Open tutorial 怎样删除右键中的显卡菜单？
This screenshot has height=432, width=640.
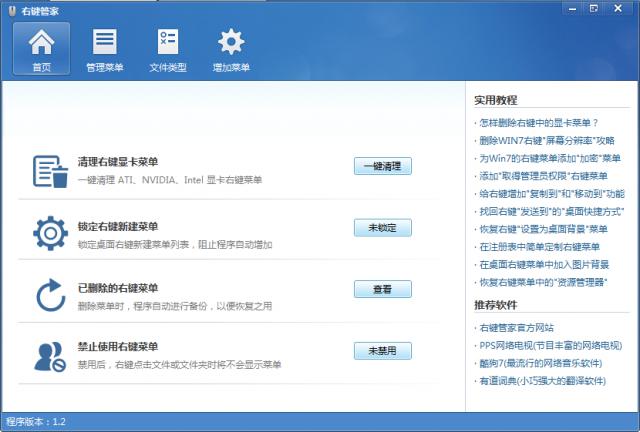tap(538, 123)
